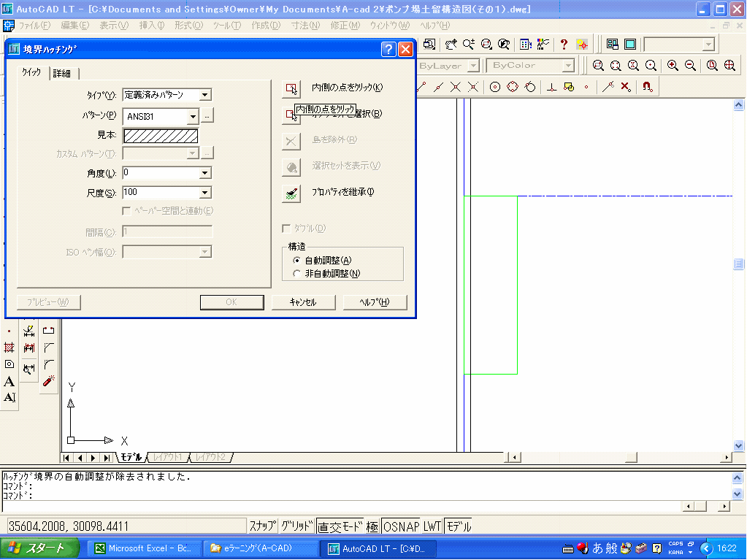Open the 尺度 scale dropdown showing 100
747x560 pixels.
[x=205, y=193]
